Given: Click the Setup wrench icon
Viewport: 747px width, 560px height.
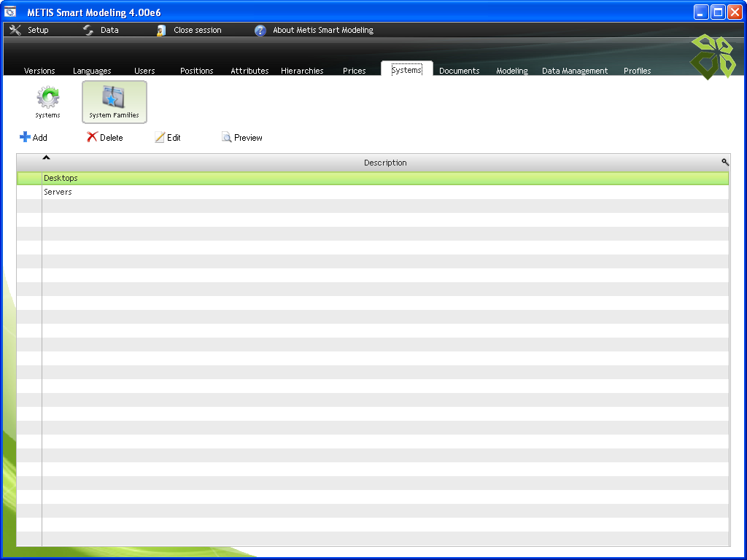Looking at the screenshot, I should click(15, 30).
